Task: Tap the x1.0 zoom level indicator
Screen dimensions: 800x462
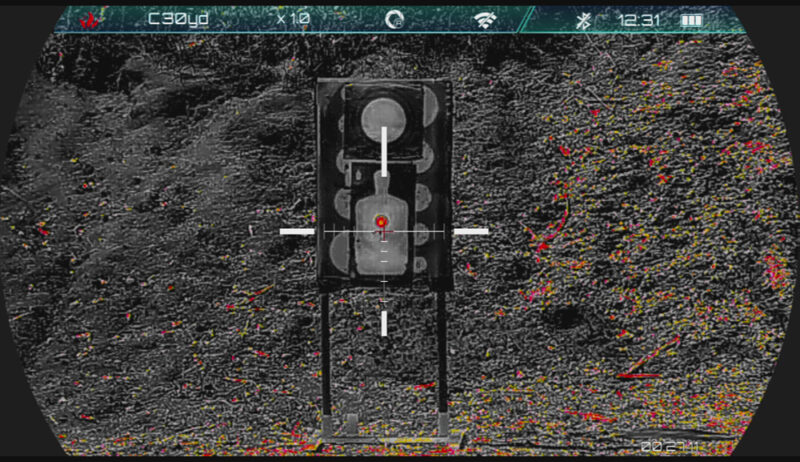Action: [293, 19]
